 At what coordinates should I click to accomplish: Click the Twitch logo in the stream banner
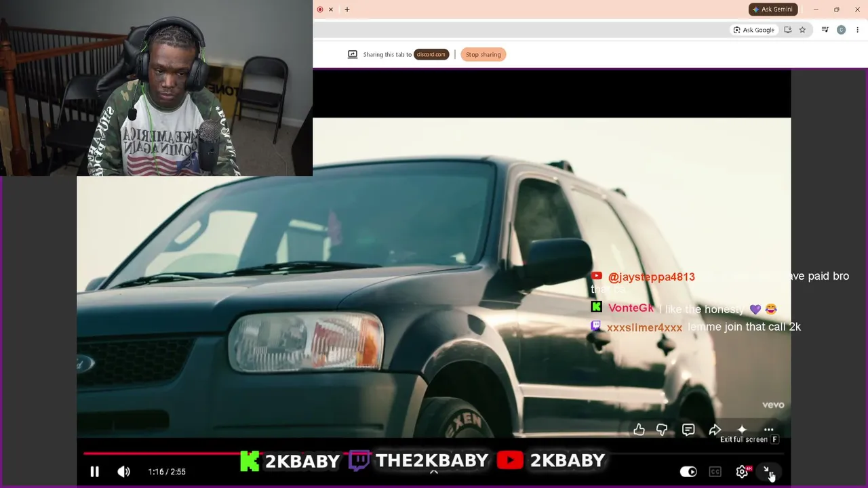[359, 461]
